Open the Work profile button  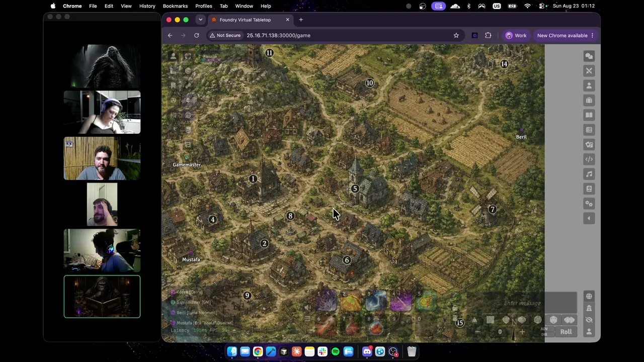(516, 35)
